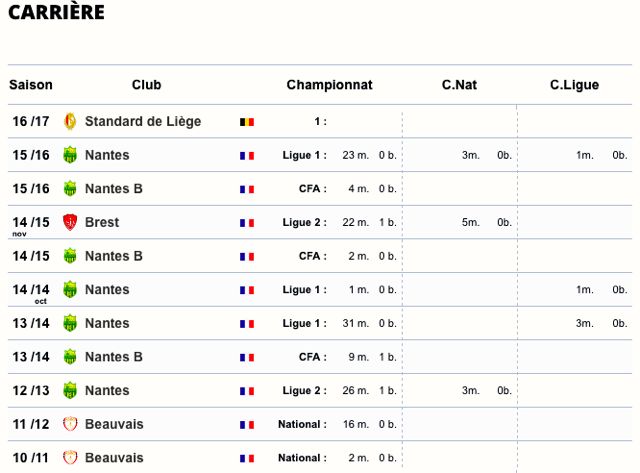Click the Beauvais crest in the 10/11 row
The height and width of the screenshot is (473, 640).
tap(70, 457)
